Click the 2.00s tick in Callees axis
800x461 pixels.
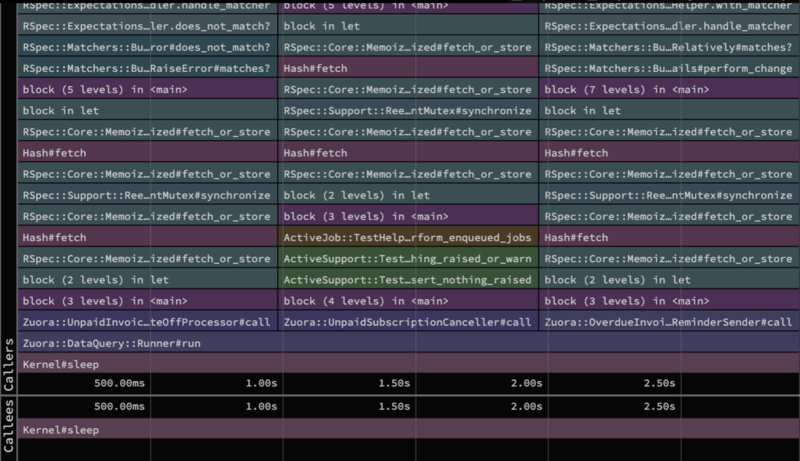pyautogui.click(x=527, y=406)
